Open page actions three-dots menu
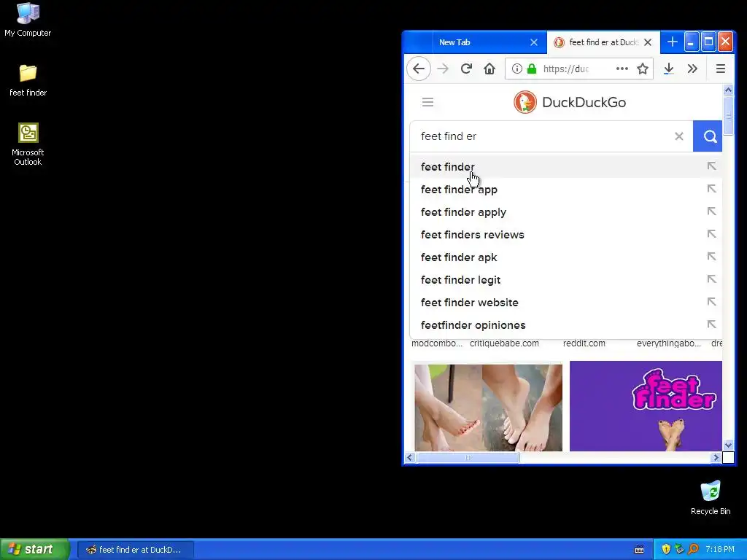 (x=622, y=69)
